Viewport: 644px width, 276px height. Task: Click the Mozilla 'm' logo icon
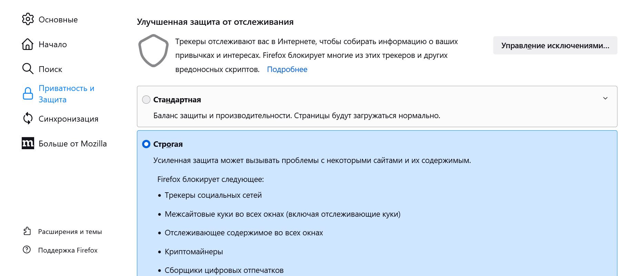[x=28, y=143]
